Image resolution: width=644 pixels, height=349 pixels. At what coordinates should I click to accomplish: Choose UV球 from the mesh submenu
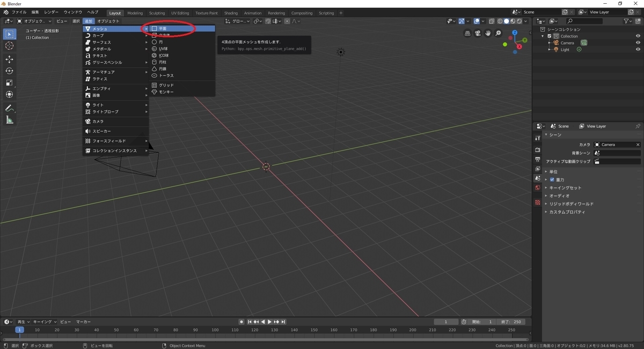coord(182,48)
